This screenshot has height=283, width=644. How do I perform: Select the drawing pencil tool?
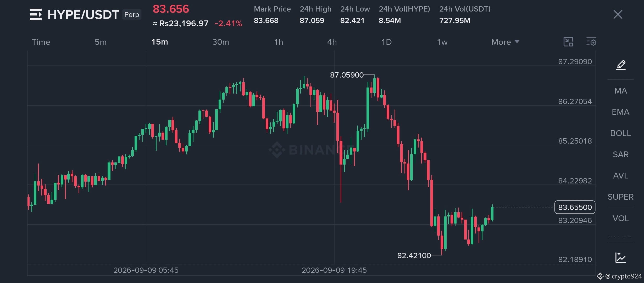pyautogui.click(x=621, y=65)
